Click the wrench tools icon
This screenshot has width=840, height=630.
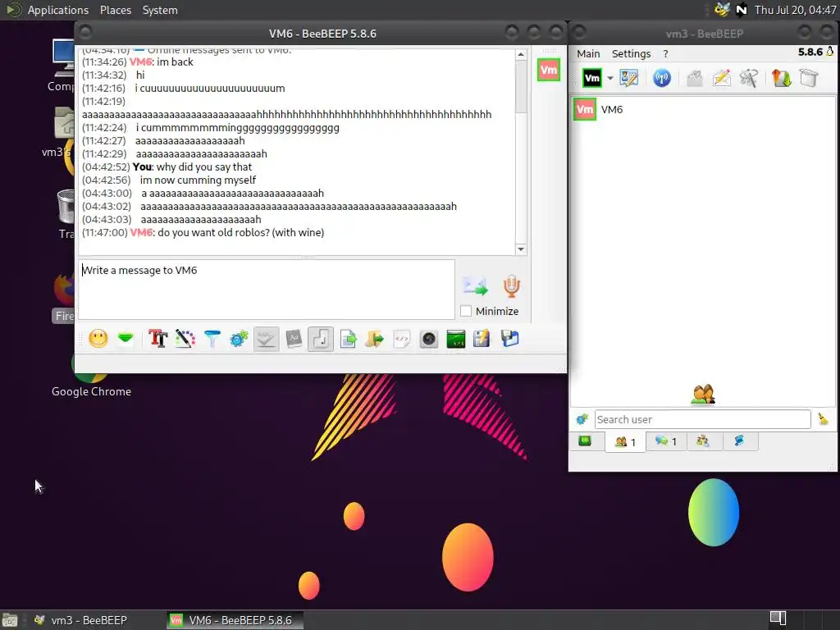point(749,78)
